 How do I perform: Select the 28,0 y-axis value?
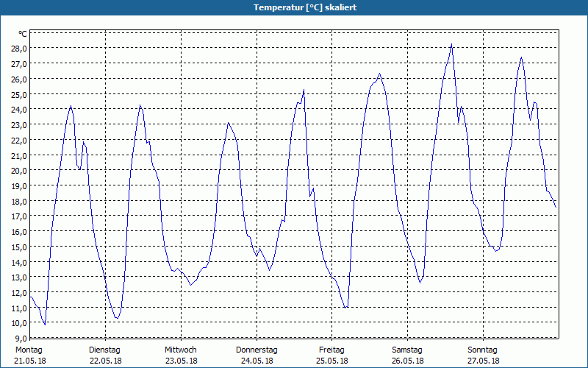point(20,49)
